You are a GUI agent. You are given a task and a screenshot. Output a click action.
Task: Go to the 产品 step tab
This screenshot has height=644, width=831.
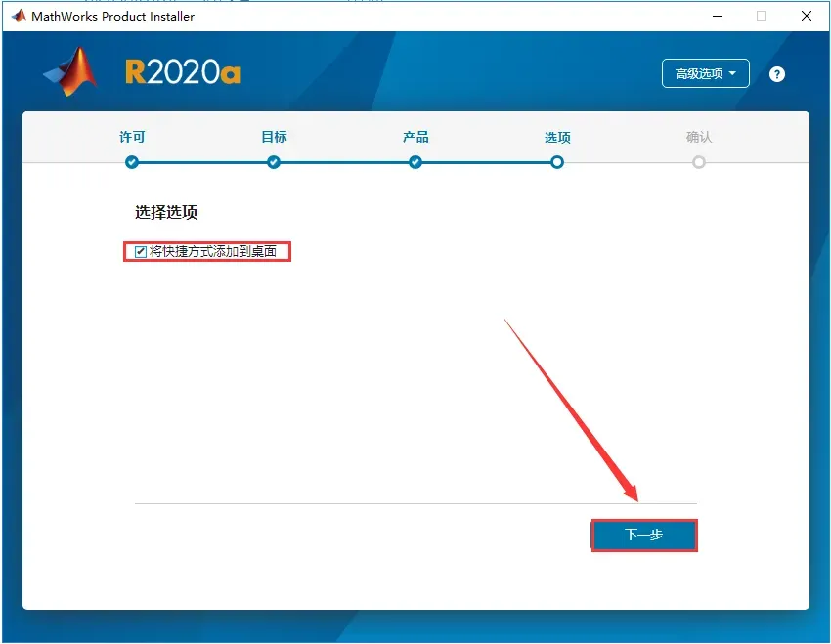tap(415, 137)
